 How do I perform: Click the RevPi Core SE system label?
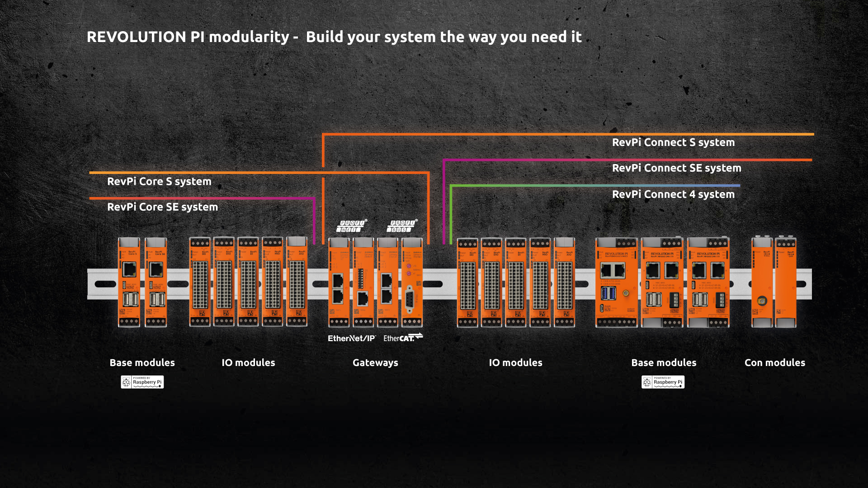click(162, 207)
